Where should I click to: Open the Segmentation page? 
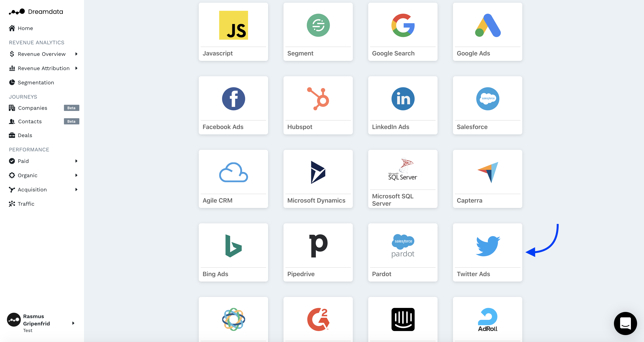click(x=36, y=82)
